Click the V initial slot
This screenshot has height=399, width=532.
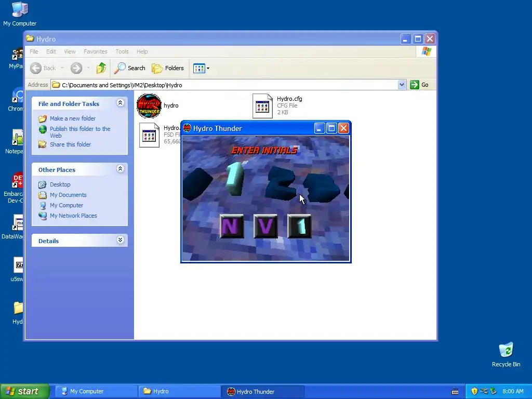point(265,227)
